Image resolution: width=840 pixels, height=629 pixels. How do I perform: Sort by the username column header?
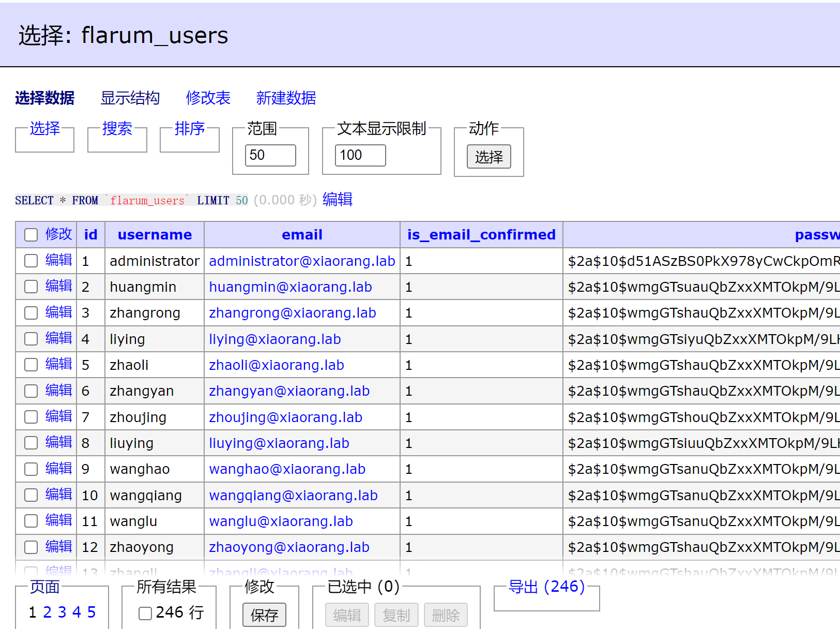pos(155,235)
